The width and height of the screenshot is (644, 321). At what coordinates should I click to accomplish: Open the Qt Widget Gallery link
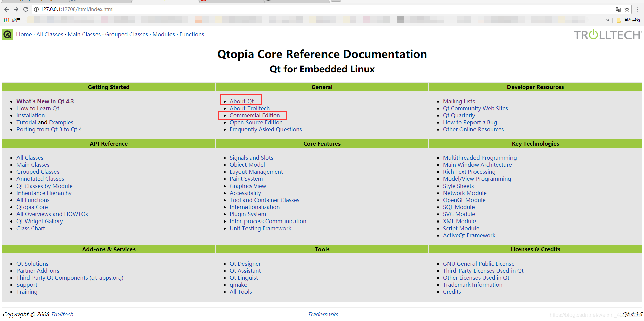point(39,221)
